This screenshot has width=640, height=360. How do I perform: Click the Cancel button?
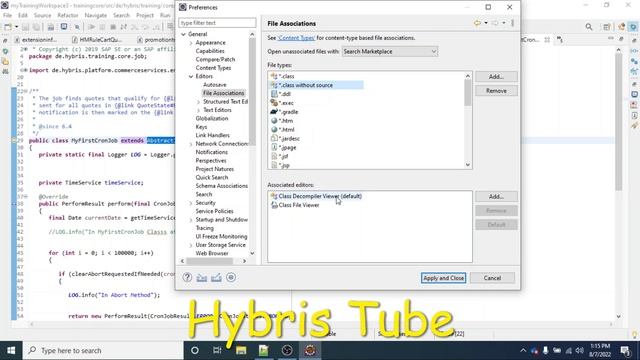point(492,278)
